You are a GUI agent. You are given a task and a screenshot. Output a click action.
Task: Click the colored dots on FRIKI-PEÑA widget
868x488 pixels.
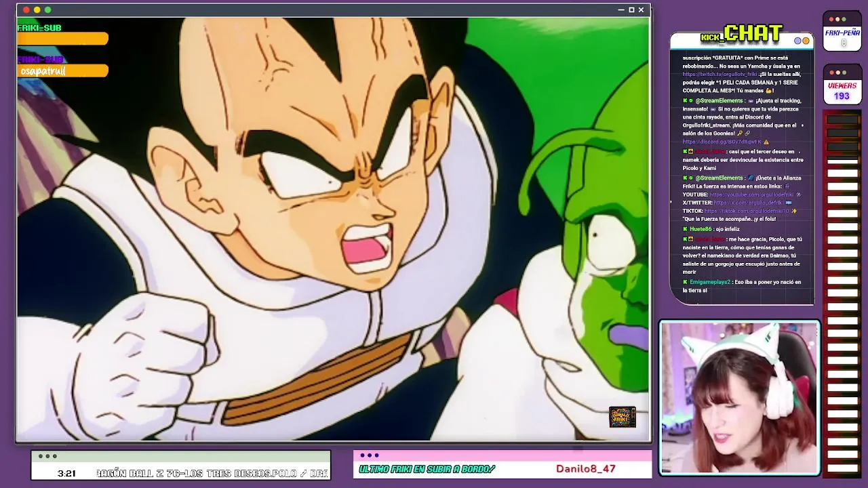point(837,19)
